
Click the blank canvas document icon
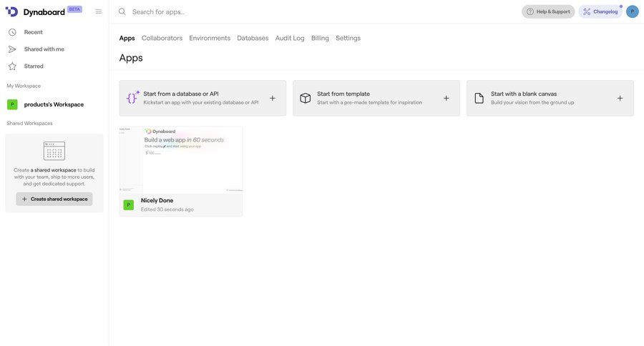[x=479, y=98]
